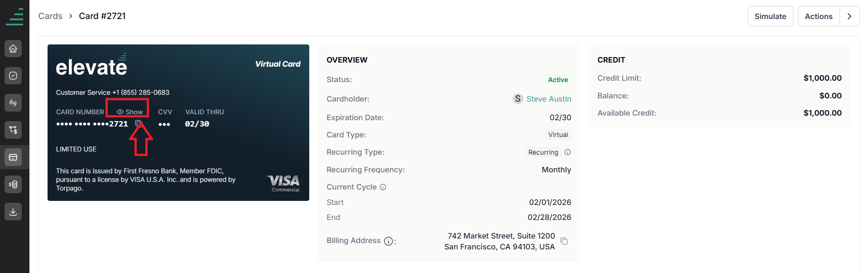Click the Recurring type info icon

click(567, 152)
